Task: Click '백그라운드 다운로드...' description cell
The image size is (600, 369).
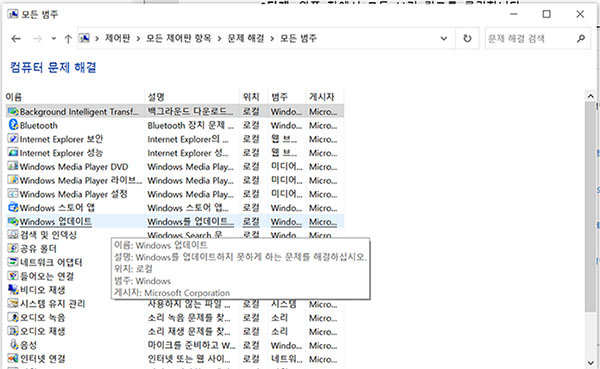Action: 190,112
